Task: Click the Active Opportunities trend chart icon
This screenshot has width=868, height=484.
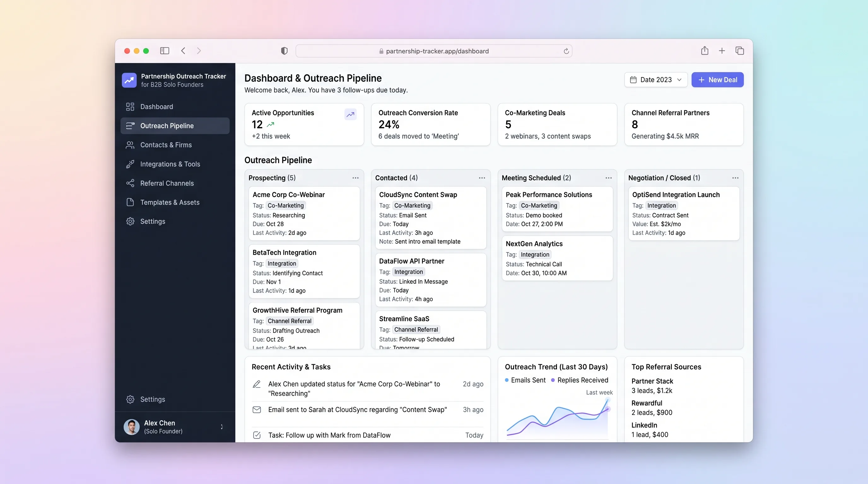Action: tap(350, 114)
